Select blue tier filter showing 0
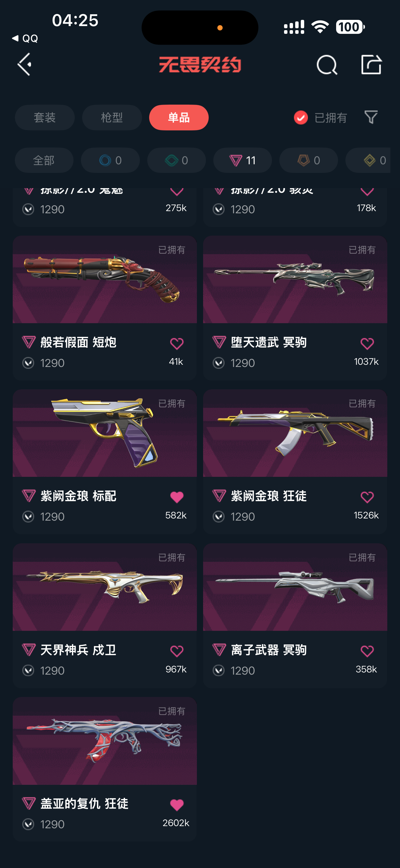Viewport: 400px width, 868px height. (x=110, y=160)
